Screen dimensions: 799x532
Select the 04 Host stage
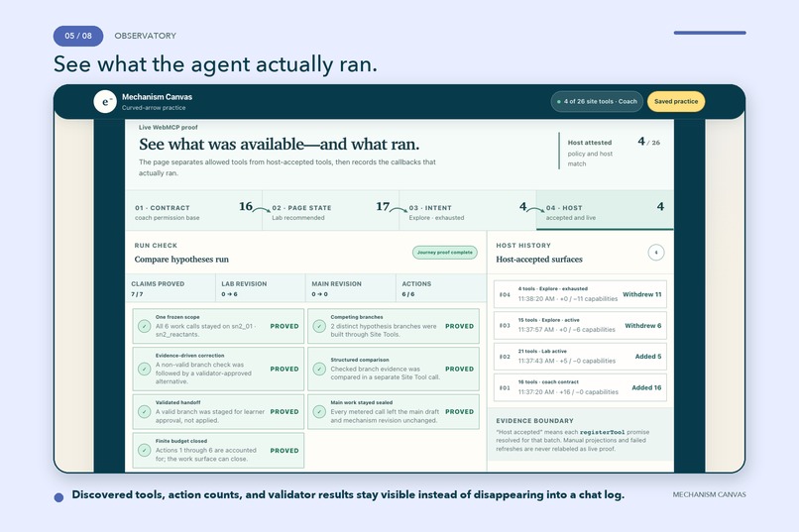point(605,210)
